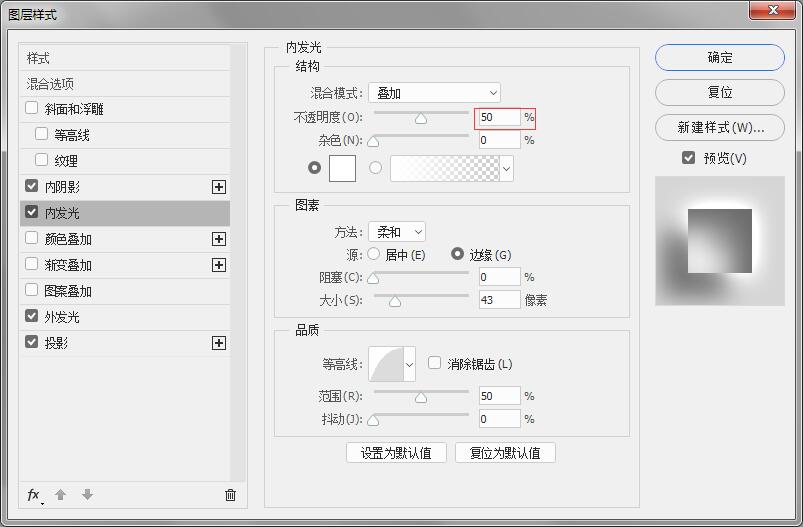Enable the 斜面和浮雕 checkbox
The width and height of the screenshot is (803, 527).
pyautogui.click(x=32, y=108)
